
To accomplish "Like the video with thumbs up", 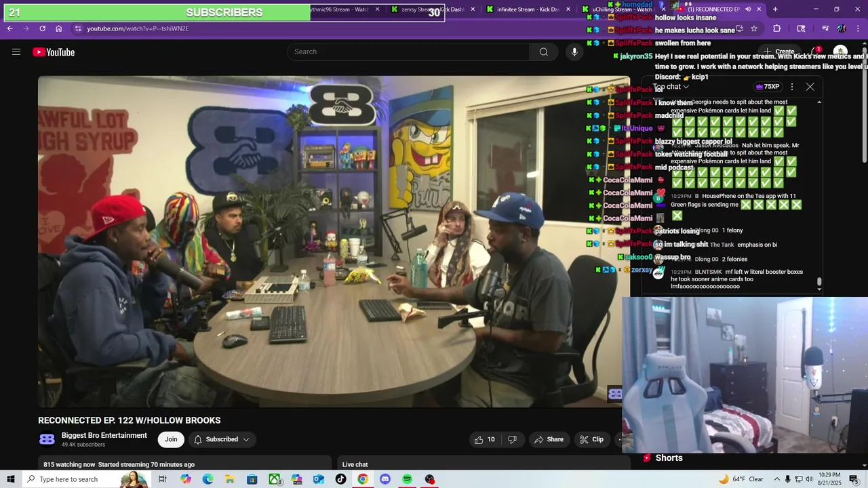I will [x=485, y=439].
